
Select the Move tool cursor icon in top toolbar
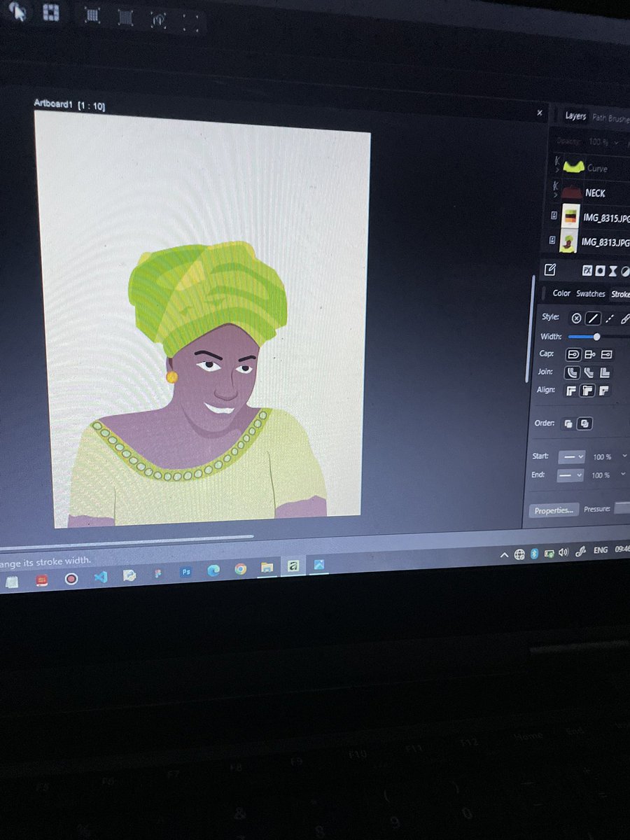[17, 11]
